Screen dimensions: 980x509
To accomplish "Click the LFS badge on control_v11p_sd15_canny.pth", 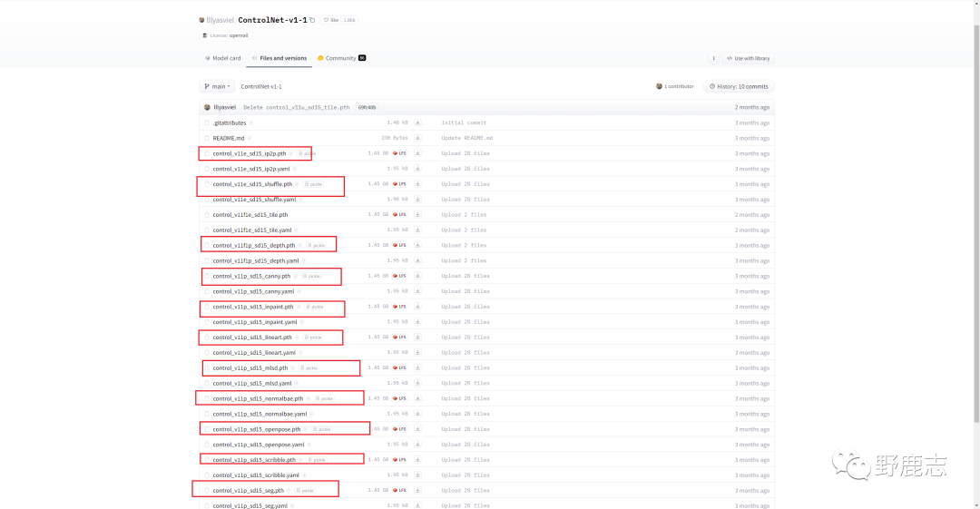I will [x=399, y=276].
